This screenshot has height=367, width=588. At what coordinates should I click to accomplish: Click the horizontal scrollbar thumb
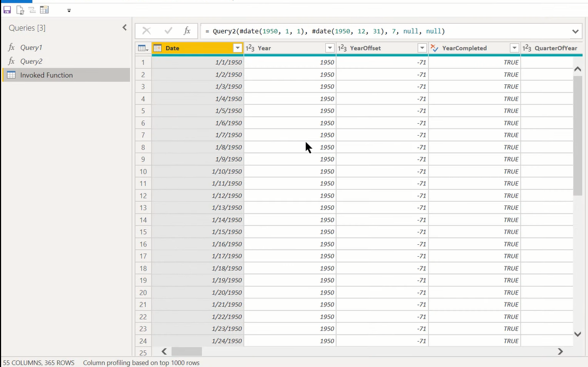pyautogui.click(x=187, y=351)
